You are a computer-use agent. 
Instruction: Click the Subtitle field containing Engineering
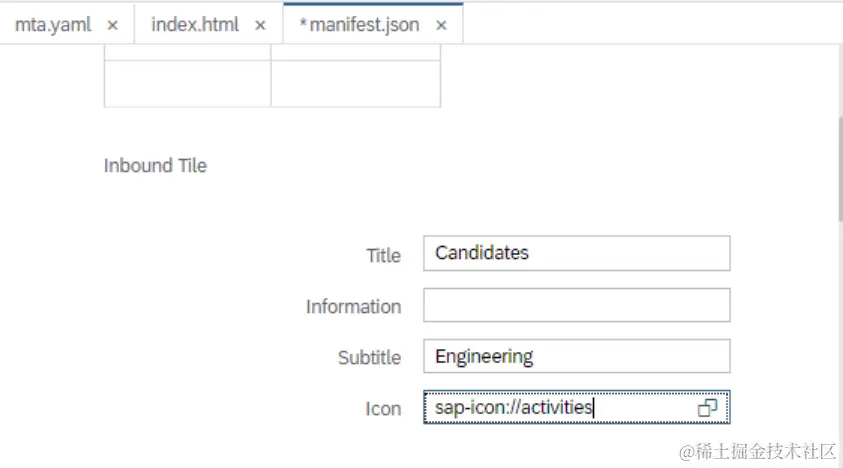(x=576, y=356)
